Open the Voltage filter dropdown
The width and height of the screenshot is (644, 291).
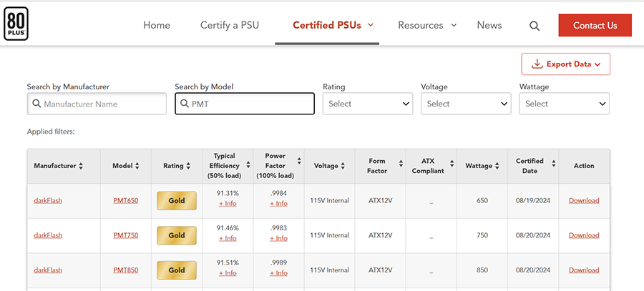[466, 104]
